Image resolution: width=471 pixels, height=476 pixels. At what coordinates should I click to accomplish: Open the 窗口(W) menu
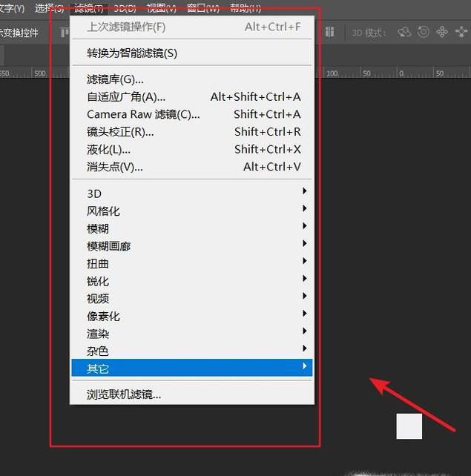(202, 8)
